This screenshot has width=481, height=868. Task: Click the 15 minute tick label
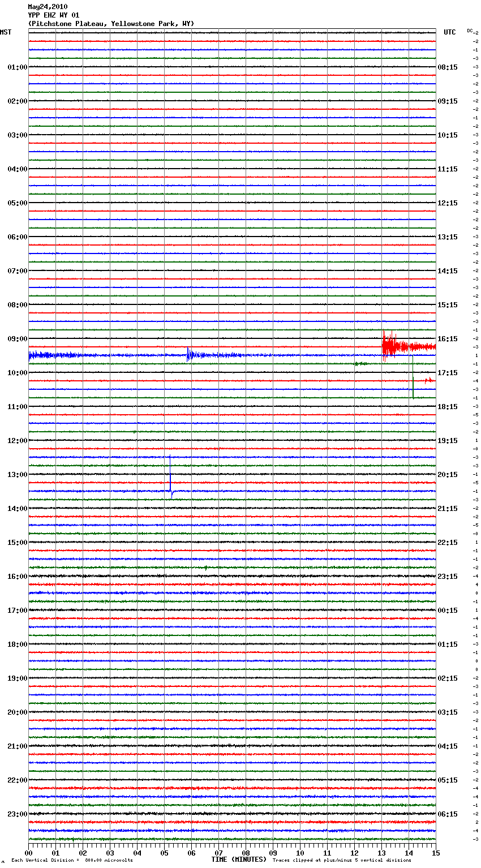436,853
